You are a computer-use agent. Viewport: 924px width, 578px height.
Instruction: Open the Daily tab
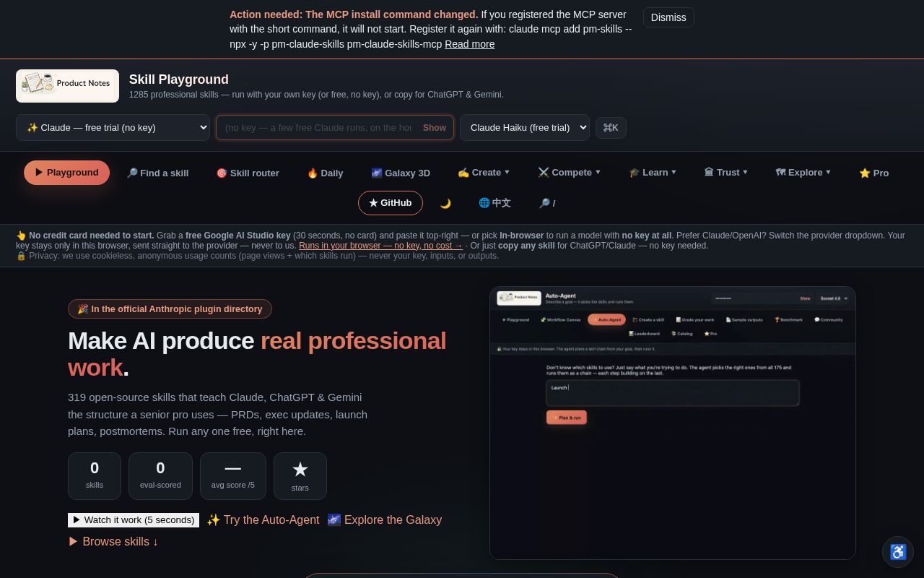(325, 173)
